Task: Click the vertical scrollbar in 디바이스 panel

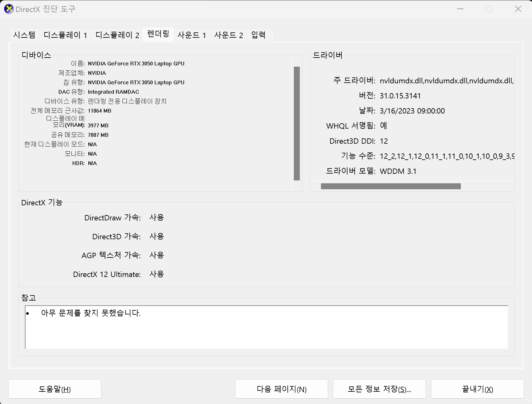Action: pos(297,123)
